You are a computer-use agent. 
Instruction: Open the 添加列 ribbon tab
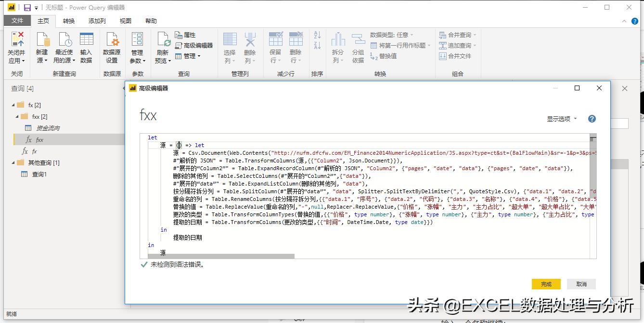[97, 21]
